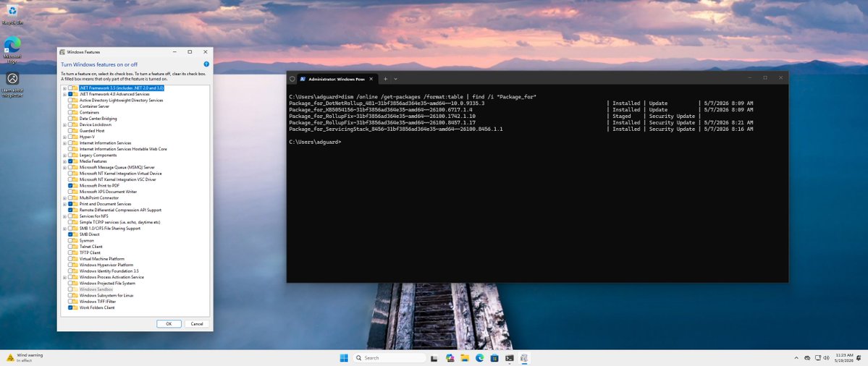The image size is (868, 366).
Task: Open network settings from the tray
Action: point(817,358)
